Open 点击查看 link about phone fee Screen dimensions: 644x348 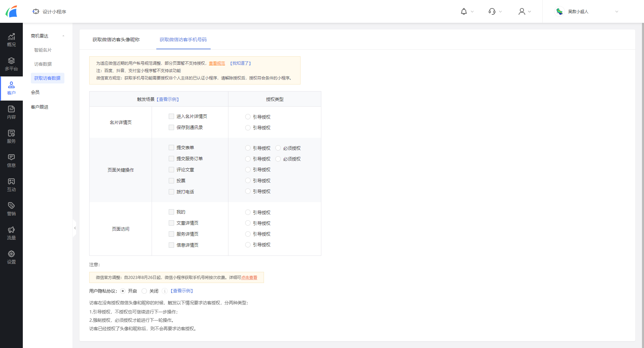coord(249,278)
